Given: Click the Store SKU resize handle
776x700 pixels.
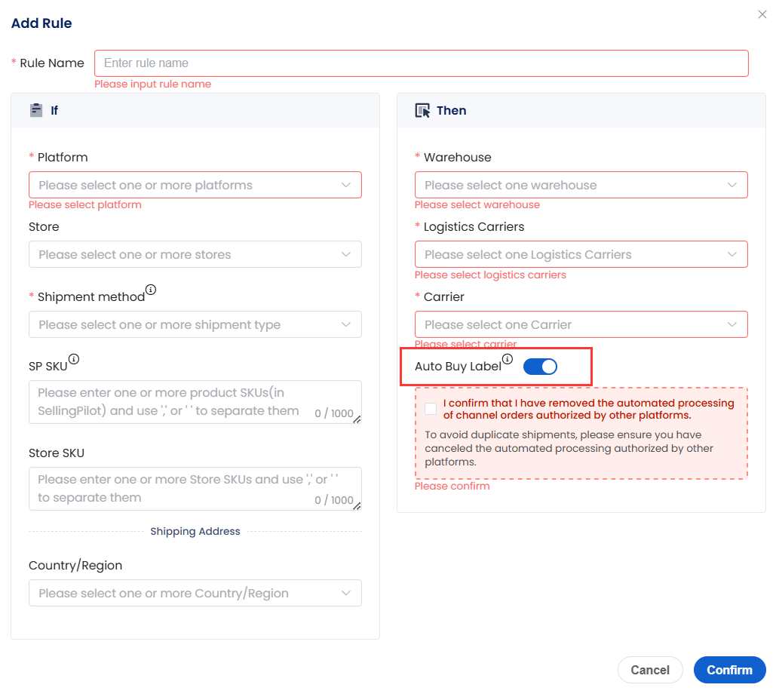Looking at the screenshot, I should [357, 506].
